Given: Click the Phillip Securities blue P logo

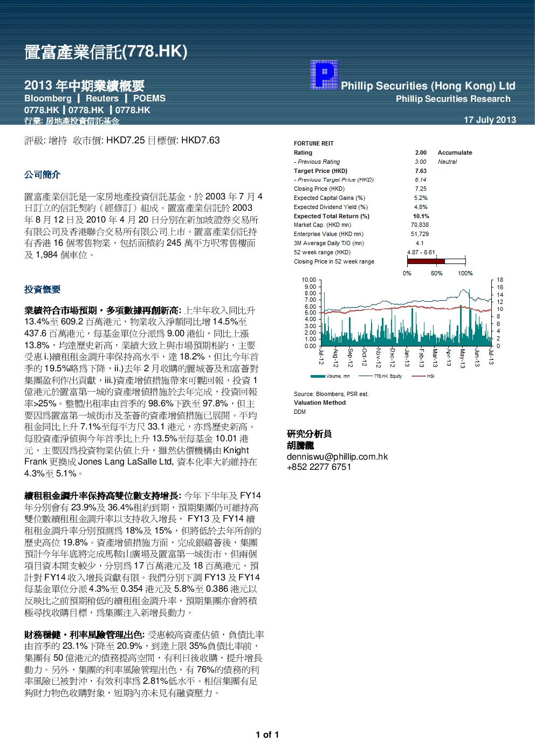Looking at the screenshot, I should click(324, 75).
